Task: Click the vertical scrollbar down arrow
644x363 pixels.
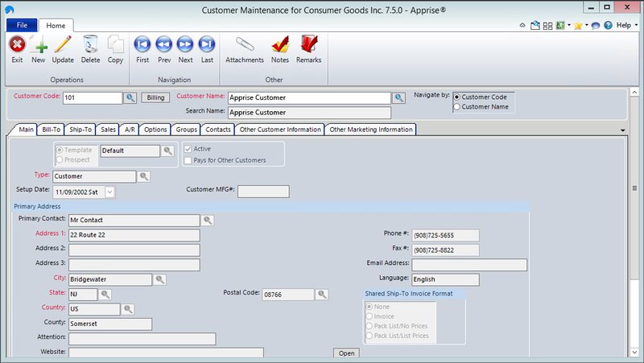Action: point(634,353)
